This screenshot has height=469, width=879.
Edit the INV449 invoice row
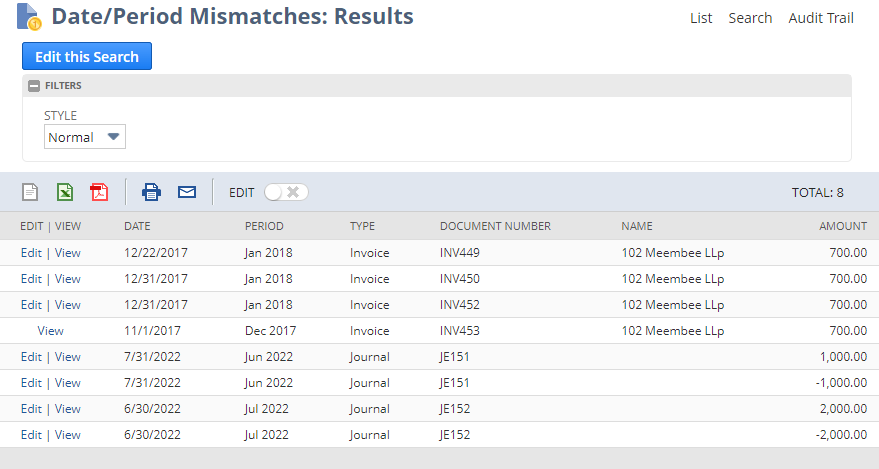[x=31, y=253]
